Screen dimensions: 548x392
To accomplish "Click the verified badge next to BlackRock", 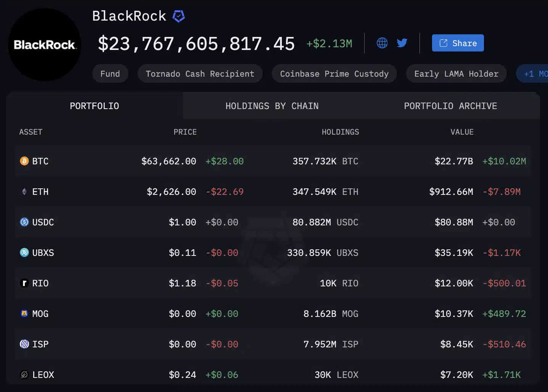I will (178, 16).
